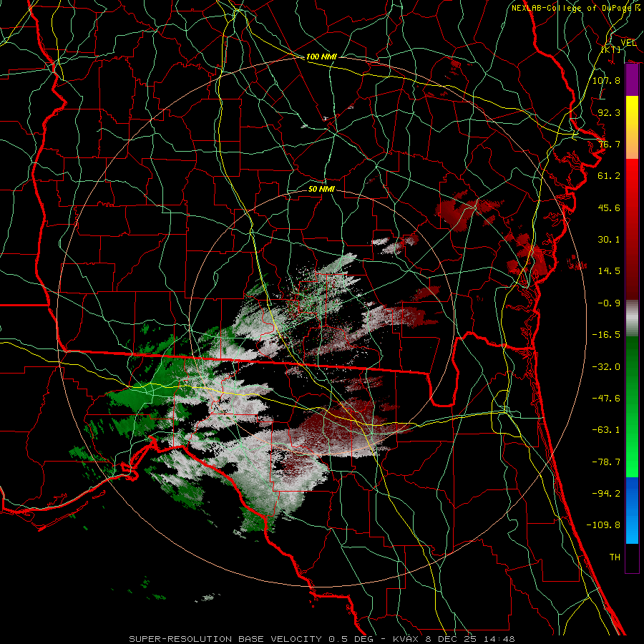This screenshot has height=644, width=644.
Task: Select the -16.5 value on velocity scale
Action: coord(606,335)
